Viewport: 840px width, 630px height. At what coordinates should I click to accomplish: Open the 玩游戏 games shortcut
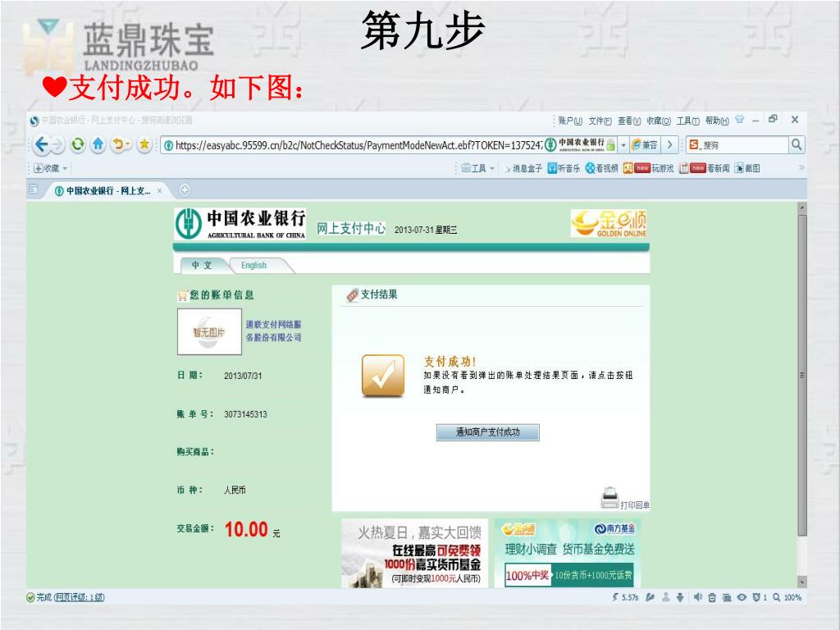(x=648, y=168)
